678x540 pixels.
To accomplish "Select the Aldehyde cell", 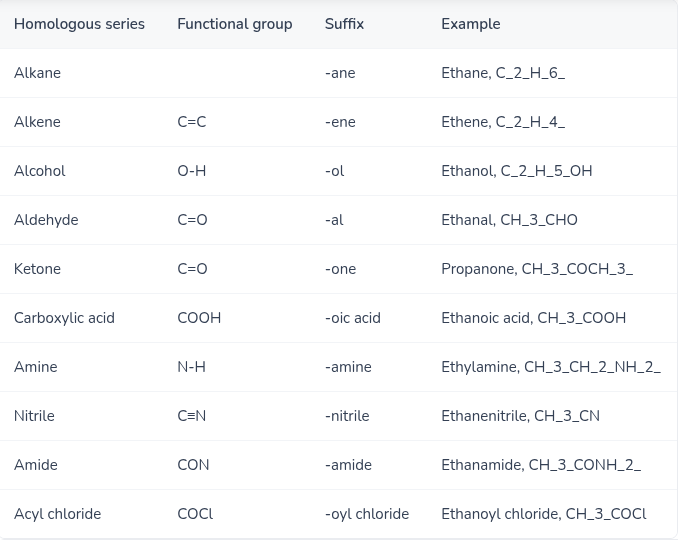I will coord(46,220).
